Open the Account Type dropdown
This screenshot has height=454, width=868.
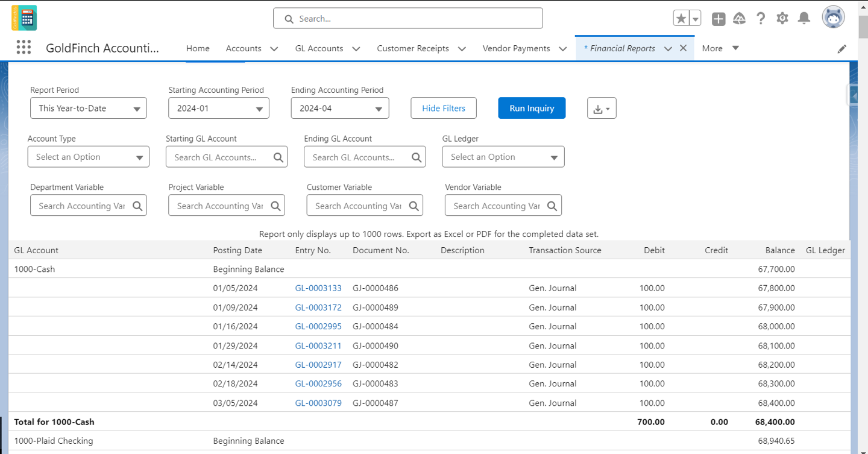(x=89, y=157)
